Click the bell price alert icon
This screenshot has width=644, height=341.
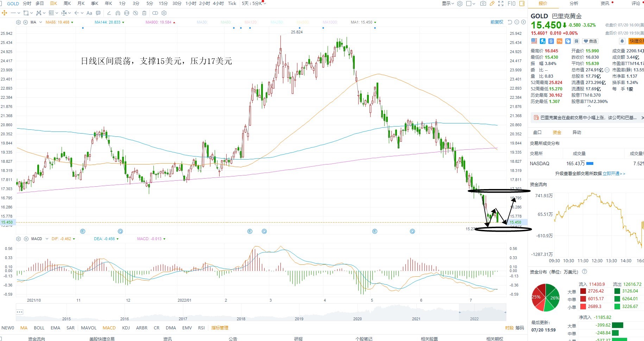click(622, 41)
